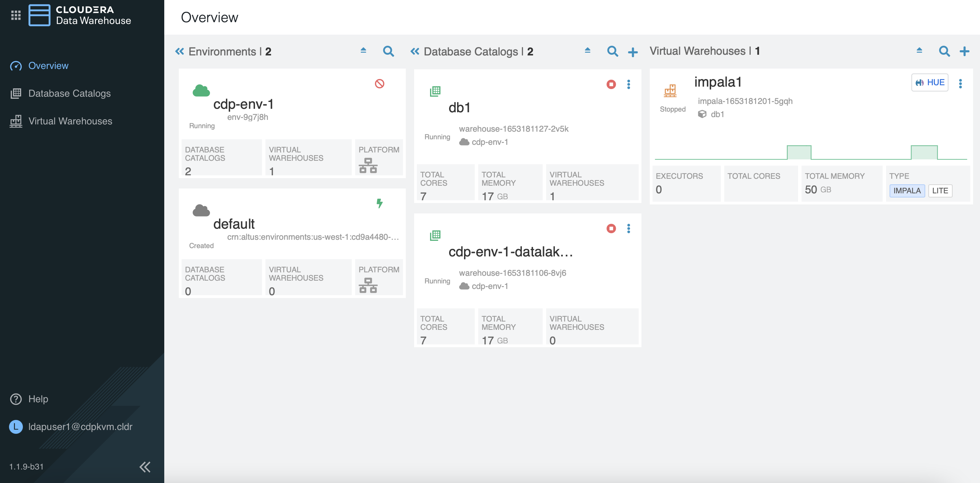Viewport: 980px width, 483px height.
Task: Click the deactivate icon on cdp-env-1
Action: point(379,84)
